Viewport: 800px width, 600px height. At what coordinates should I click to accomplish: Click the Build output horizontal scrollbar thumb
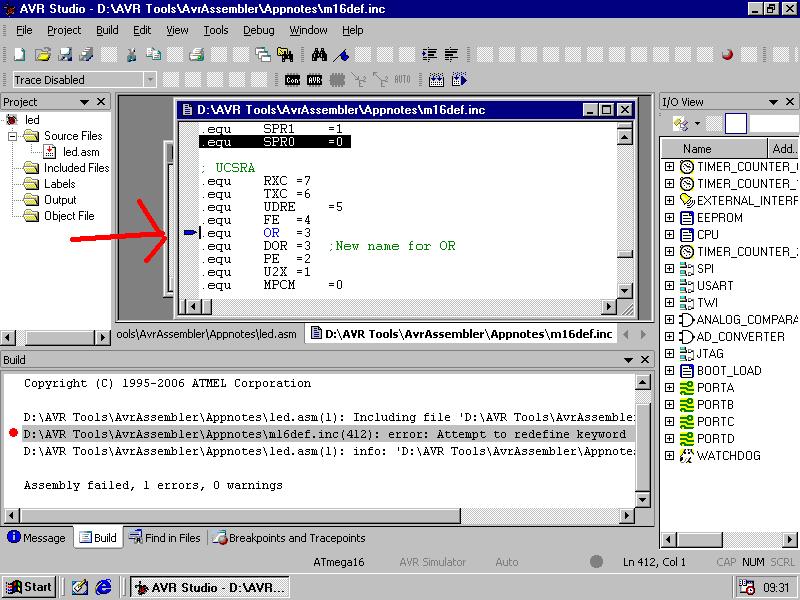[240, 515]
